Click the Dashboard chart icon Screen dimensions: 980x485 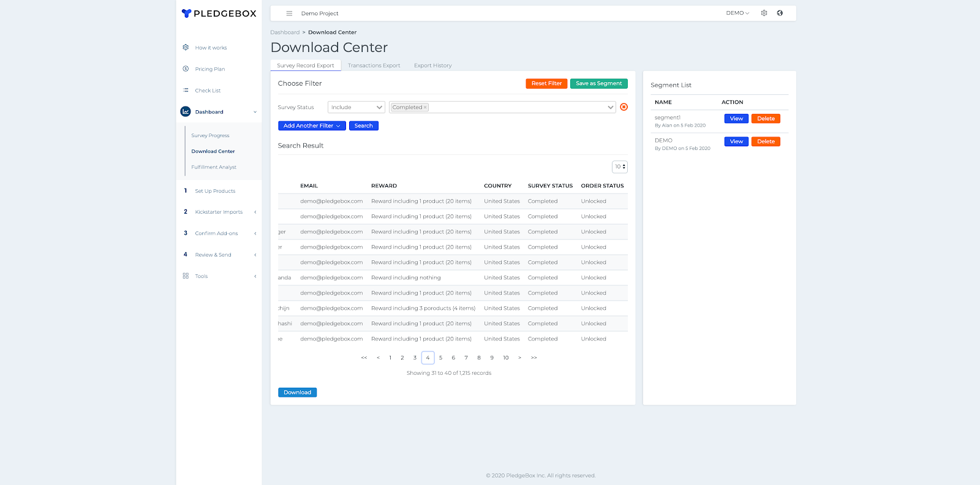pos(186,111)
